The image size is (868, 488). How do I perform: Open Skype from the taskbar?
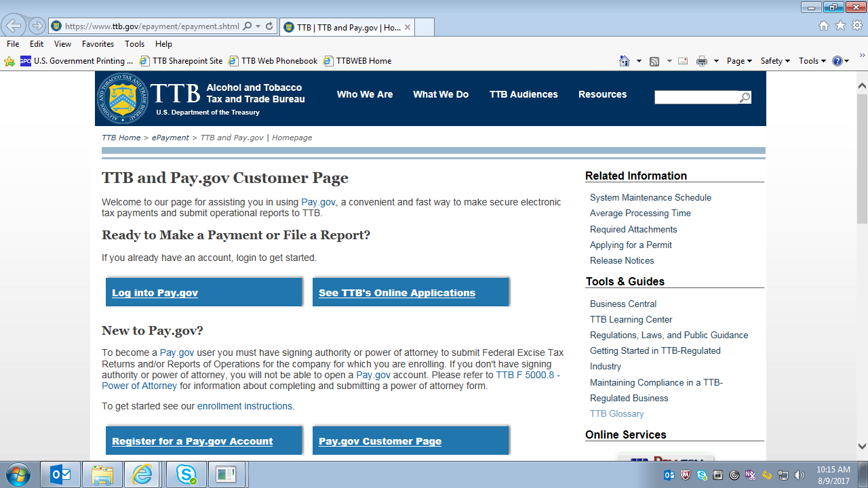coord(186,474)
